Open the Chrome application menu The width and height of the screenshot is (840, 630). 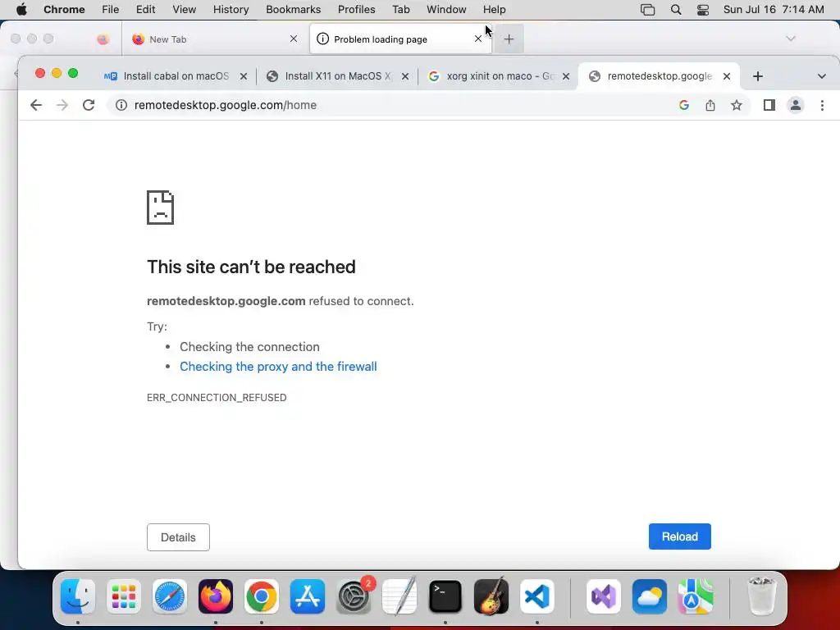(64, 10)
